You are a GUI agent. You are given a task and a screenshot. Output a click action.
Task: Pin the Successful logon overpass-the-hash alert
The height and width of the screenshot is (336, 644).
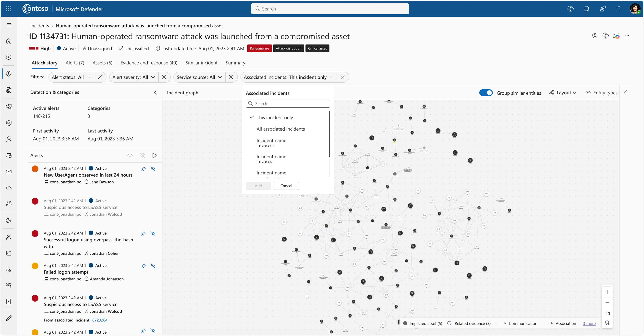point(143,233)
